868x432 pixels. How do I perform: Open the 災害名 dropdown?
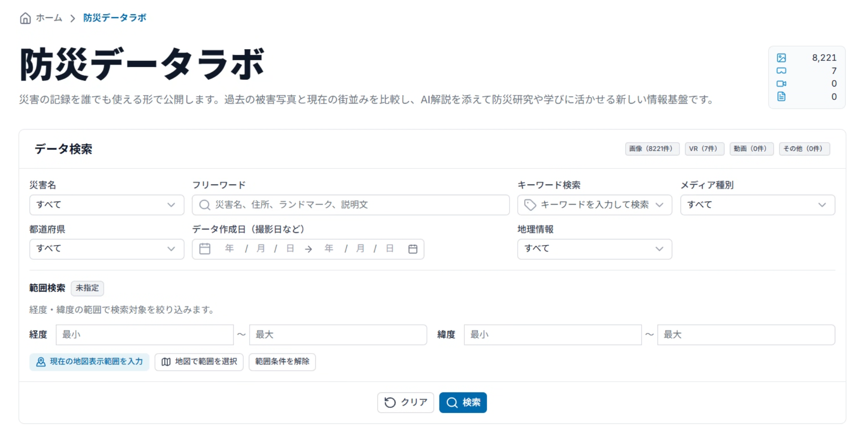coord(107,205)
